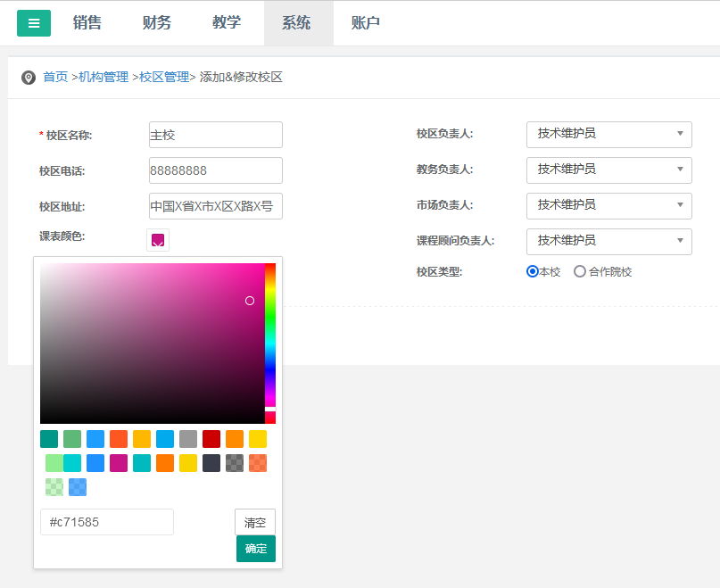Pick the dark slate preset swatch
This screenshot has height=588, width=720.
click(211, 463)
